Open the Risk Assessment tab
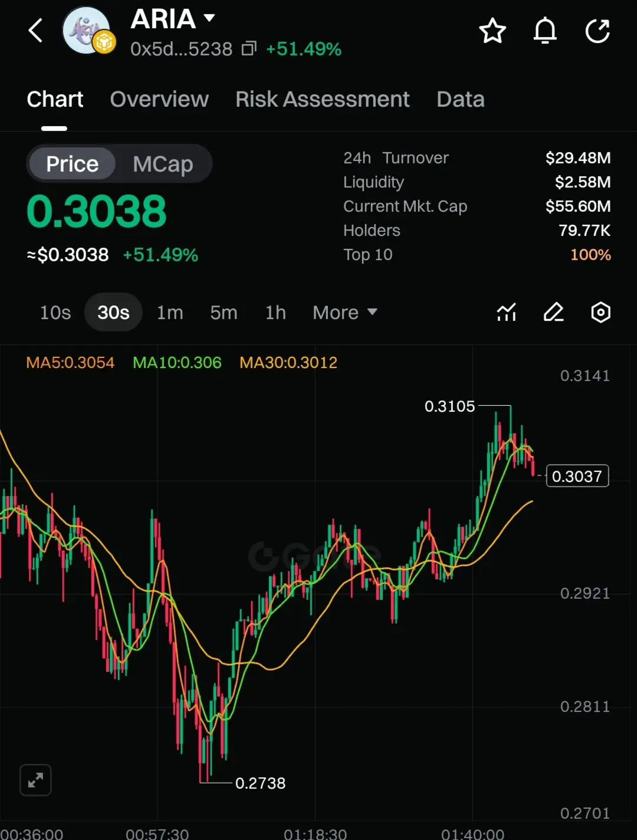The image size is (637, 840). pos(323,99)
